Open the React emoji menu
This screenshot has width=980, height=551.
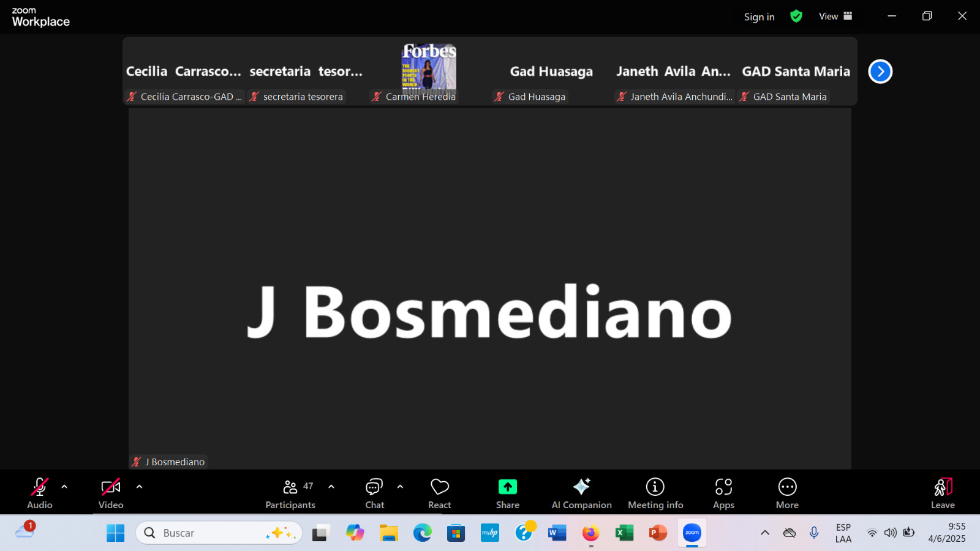point(439,493)
